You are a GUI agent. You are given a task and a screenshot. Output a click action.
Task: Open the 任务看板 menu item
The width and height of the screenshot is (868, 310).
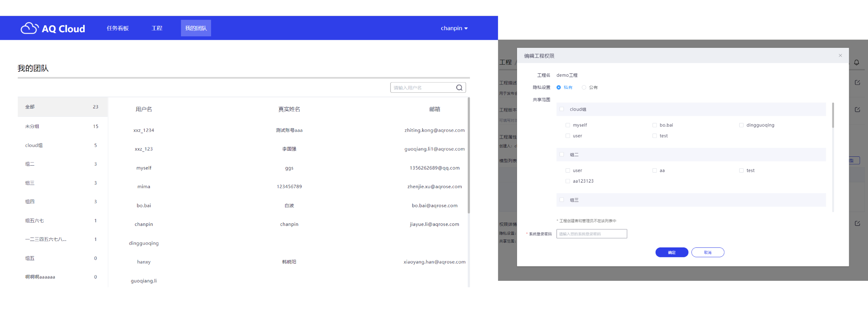pyautogui.click(x=118, y=28)
